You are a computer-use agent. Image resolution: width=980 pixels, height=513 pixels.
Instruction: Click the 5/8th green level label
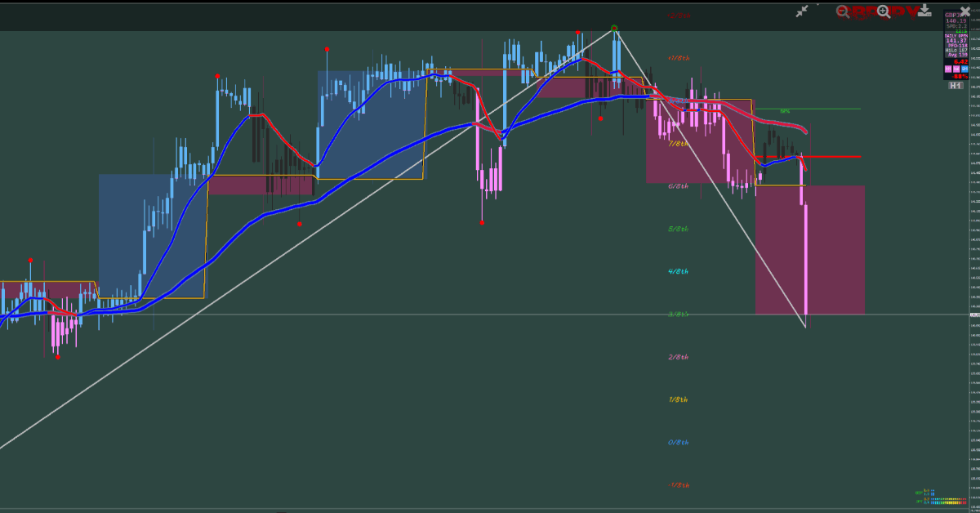click(x=679, y=229)
